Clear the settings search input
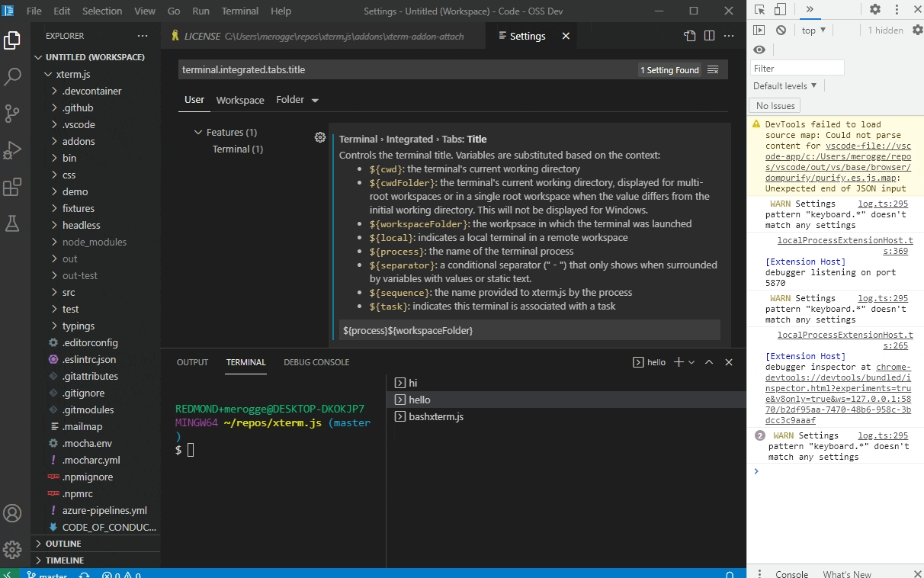This screenshot has width=924, height=578. click(x=713, y=69)
